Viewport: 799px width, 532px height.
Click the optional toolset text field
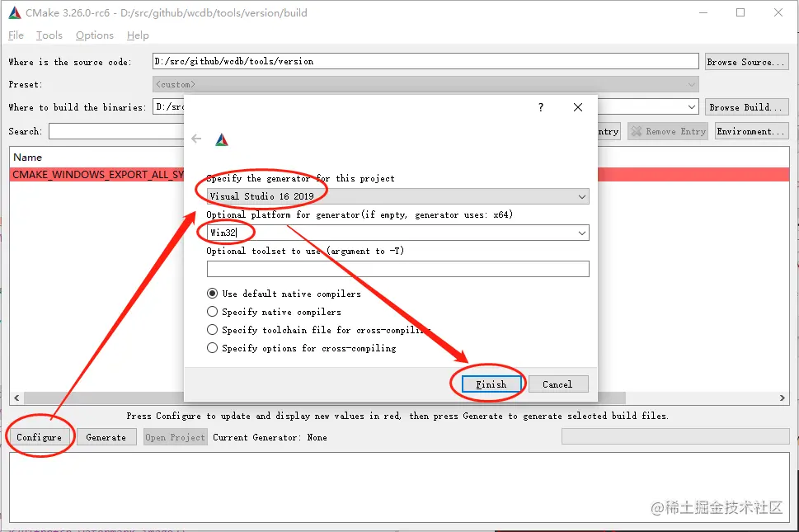pos(398,269)
